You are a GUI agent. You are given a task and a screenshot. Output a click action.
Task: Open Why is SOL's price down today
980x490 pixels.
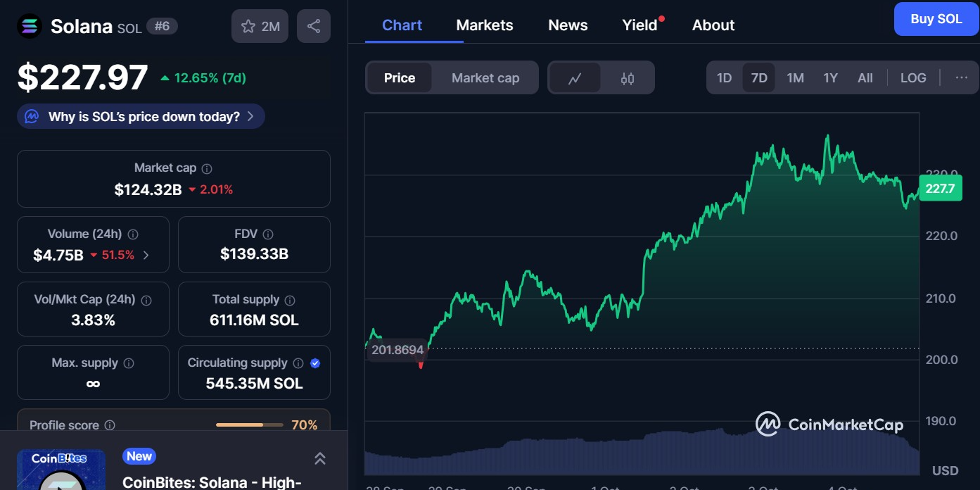pyautogui.click(x=141, y=117)
